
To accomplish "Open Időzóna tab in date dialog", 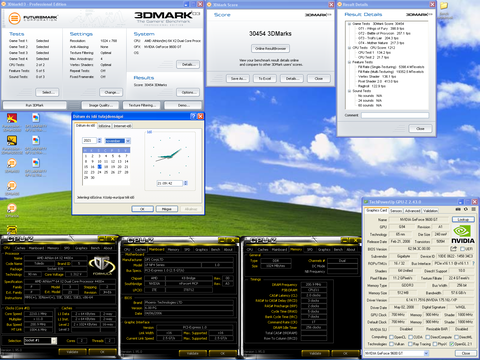I will pos(104,126).
